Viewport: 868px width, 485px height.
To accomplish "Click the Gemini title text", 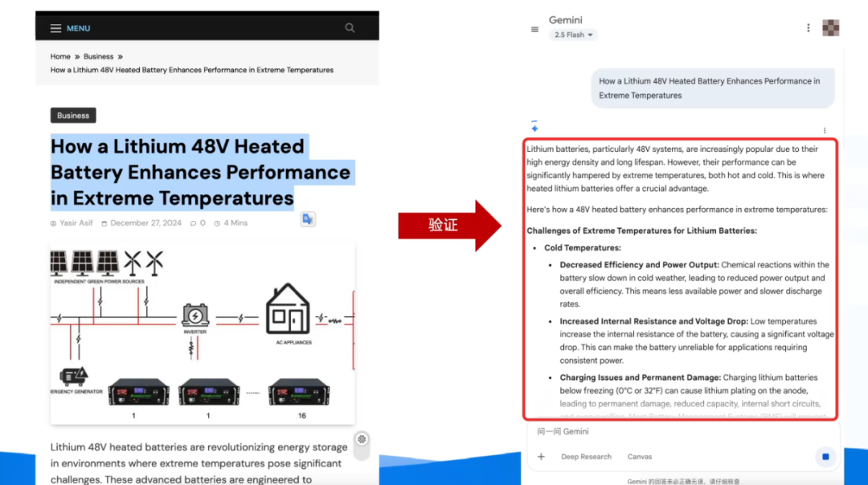I will pyautogui.click(x=565, y=20).
